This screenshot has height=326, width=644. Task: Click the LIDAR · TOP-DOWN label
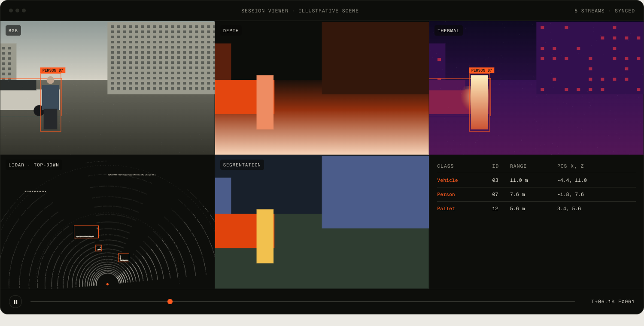pyautogui.click(x=34, y=165)
